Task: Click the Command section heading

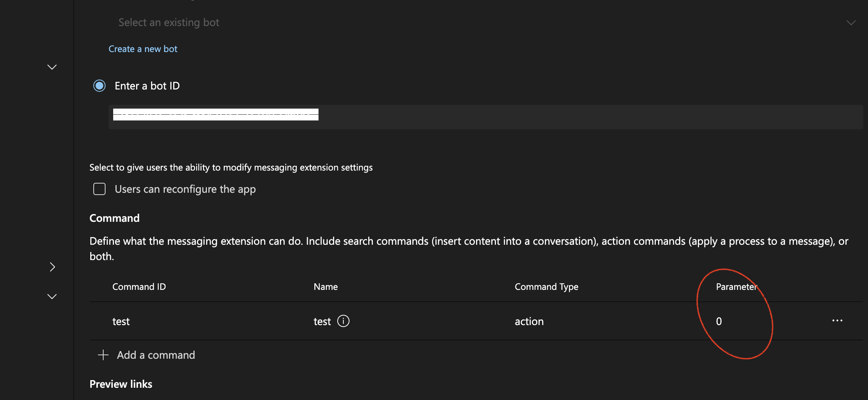Action: point(114,218)
